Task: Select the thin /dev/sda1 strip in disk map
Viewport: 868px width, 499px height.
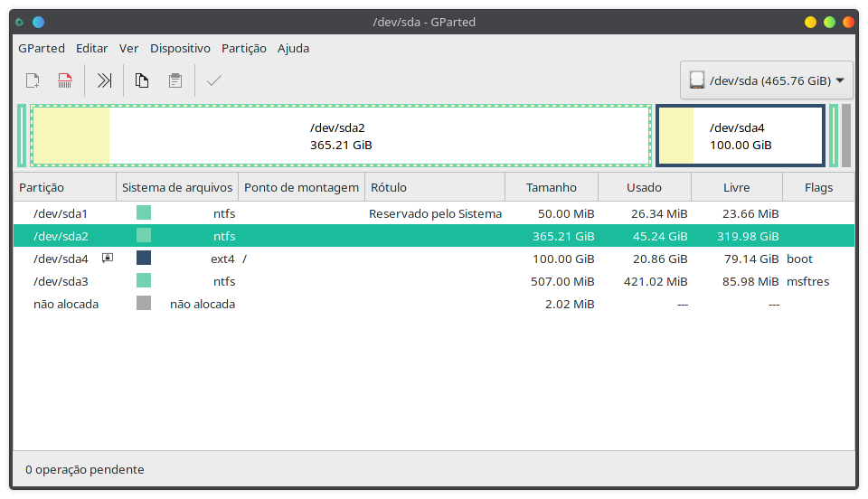Action: (x=22, y=136)
